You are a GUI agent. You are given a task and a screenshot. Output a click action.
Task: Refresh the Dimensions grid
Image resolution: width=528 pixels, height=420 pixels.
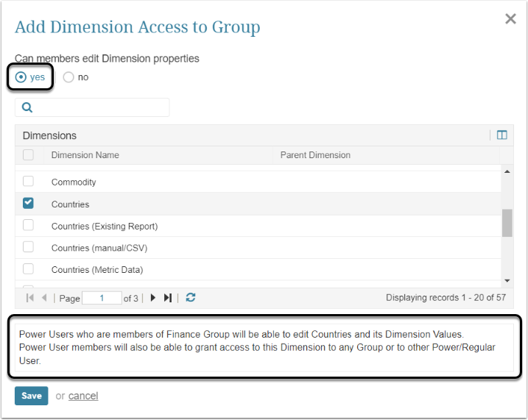(x=191, y=298)
